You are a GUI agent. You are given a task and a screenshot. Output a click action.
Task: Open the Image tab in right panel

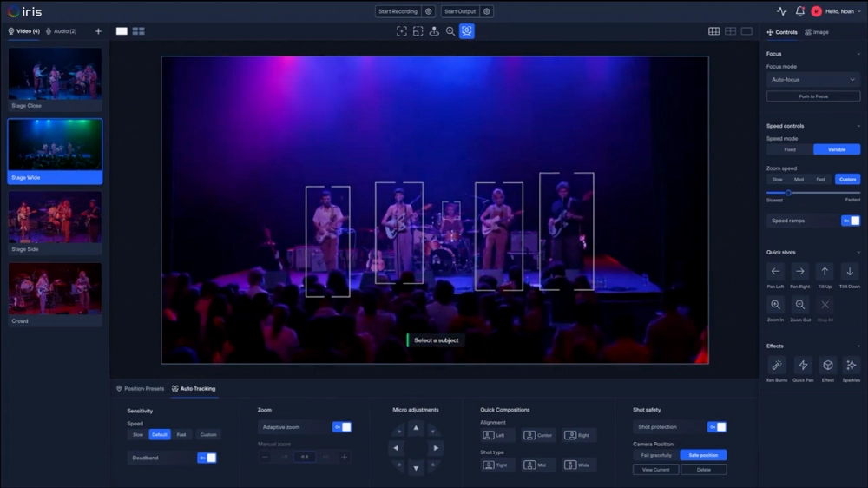point(817,32)
